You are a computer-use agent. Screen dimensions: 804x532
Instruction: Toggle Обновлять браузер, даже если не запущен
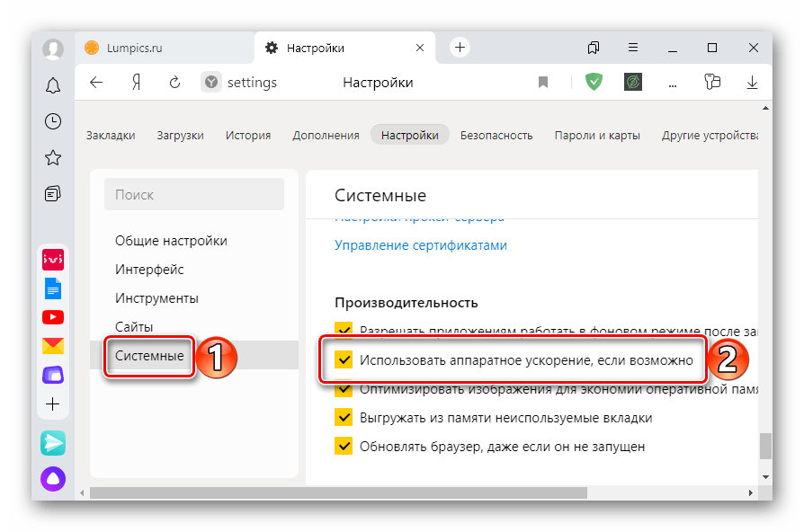[343, 446]
